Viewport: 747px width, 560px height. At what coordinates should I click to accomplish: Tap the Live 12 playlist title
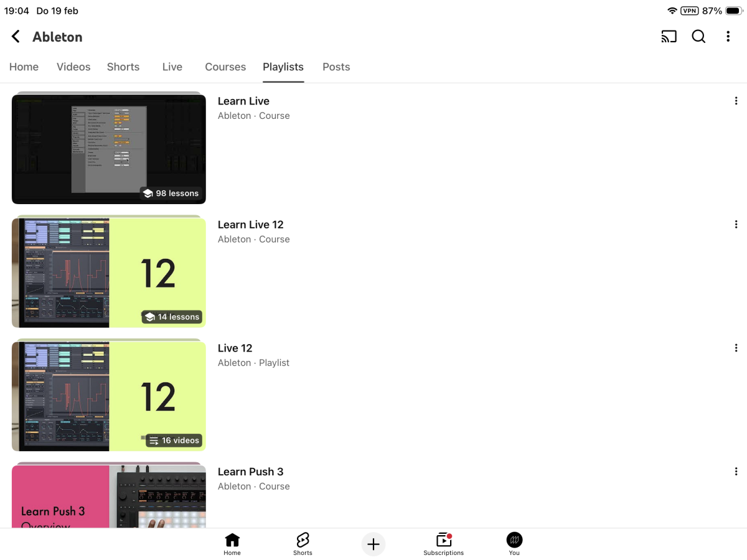click(235, 348)
